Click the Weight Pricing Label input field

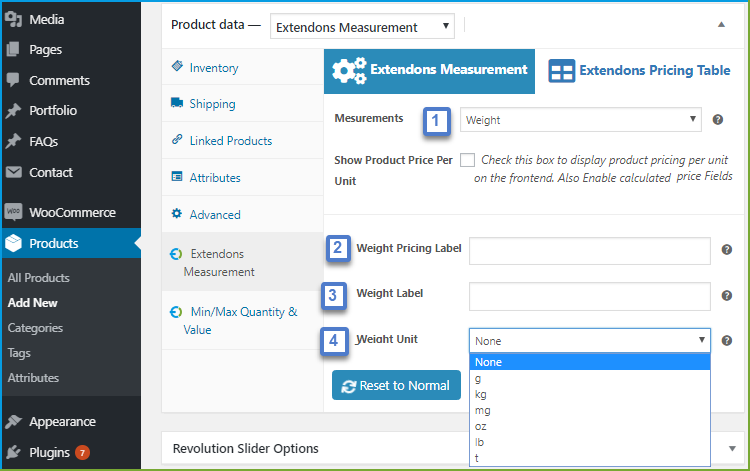coord(590,251)
